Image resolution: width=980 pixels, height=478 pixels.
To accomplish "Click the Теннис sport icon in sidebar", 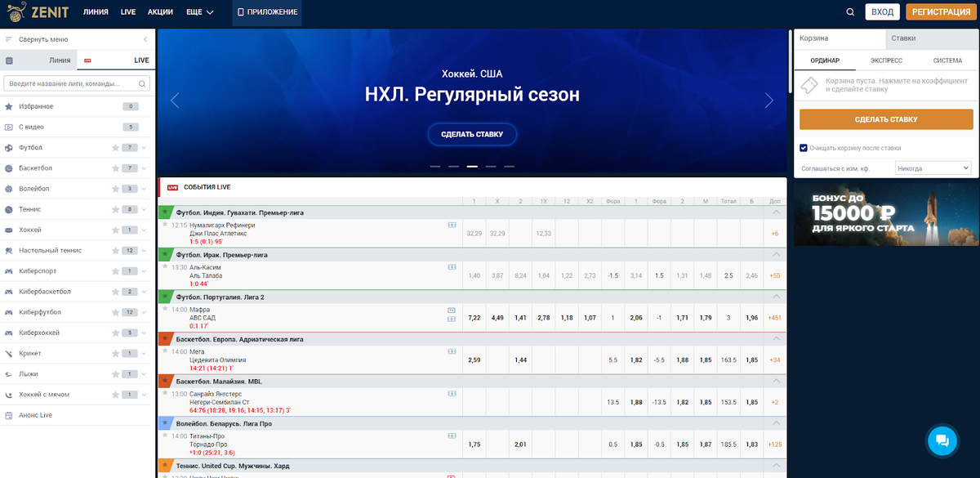I will tap(9, 209).
